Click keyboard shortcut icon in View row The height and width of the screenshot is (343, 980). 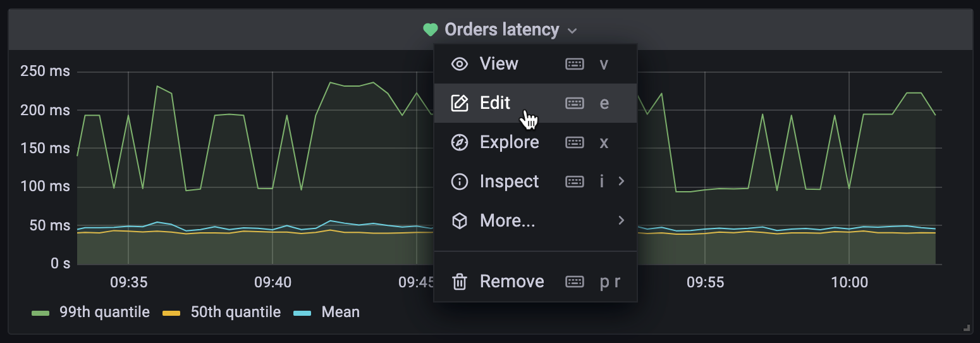click(x=574, y=64)
